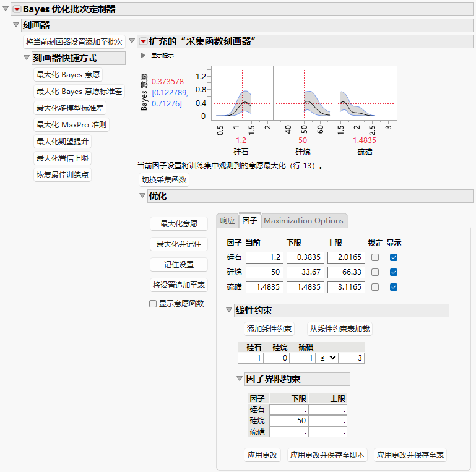Click 硅石 当前 value field 1.2
This screenshot has height=472, width=476.
point(264,257)
